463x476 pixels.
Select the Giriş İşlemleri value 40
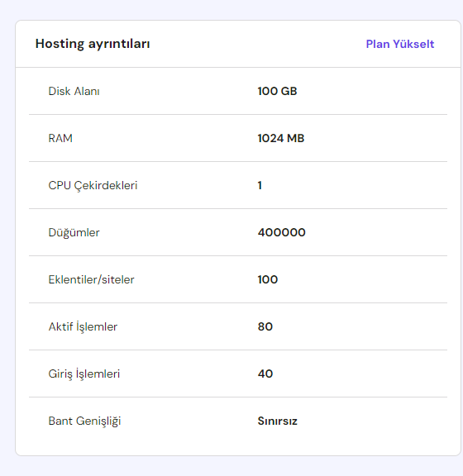pyautogui.click(x=265, y=374)
